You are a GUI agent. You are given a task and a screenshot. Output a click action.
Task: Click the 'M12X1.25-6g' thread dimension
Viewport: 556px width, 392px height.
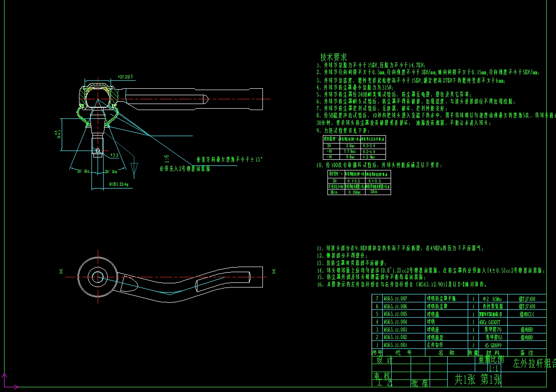pos(119,184)
